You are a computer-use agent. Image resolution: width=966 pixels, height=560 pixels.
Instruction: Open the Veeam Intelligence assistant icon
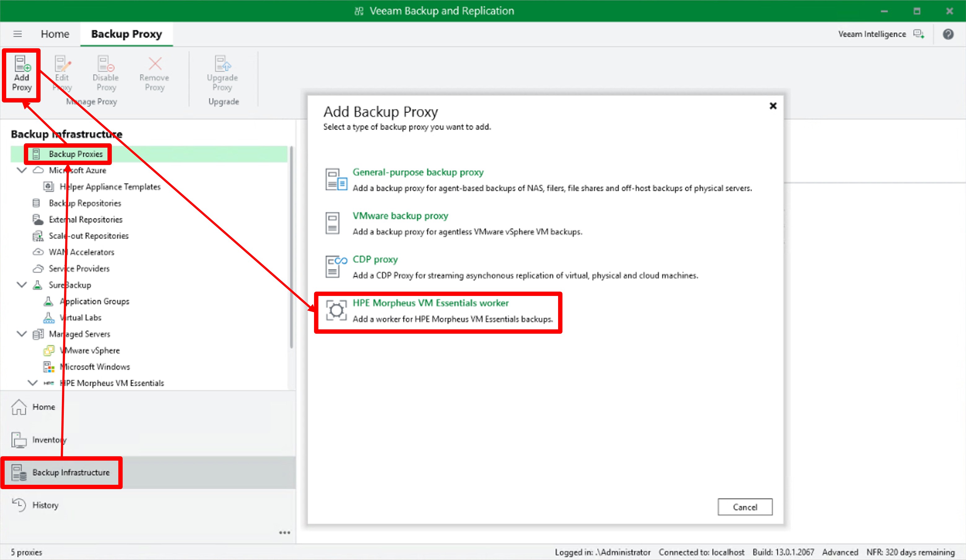click(x=919, y=34)
